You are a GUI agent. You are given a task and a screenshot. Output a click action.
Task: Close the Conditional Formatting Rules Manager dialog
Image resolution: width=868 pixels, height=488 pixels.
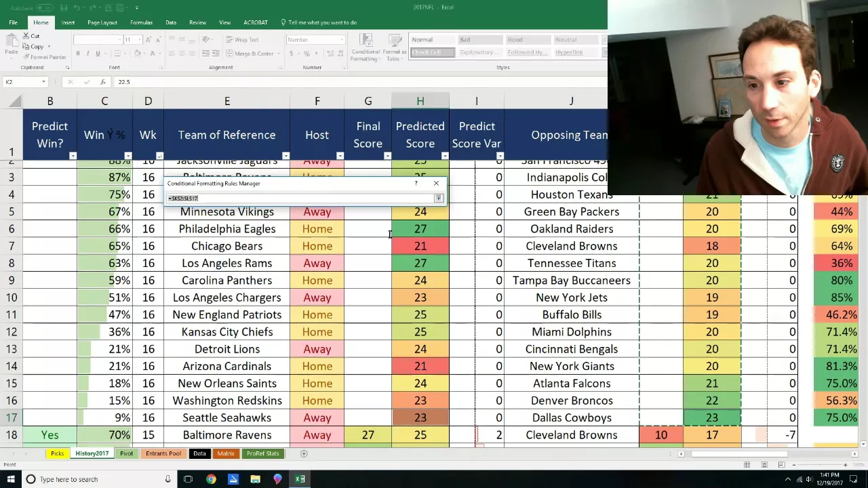pos(436,183)
